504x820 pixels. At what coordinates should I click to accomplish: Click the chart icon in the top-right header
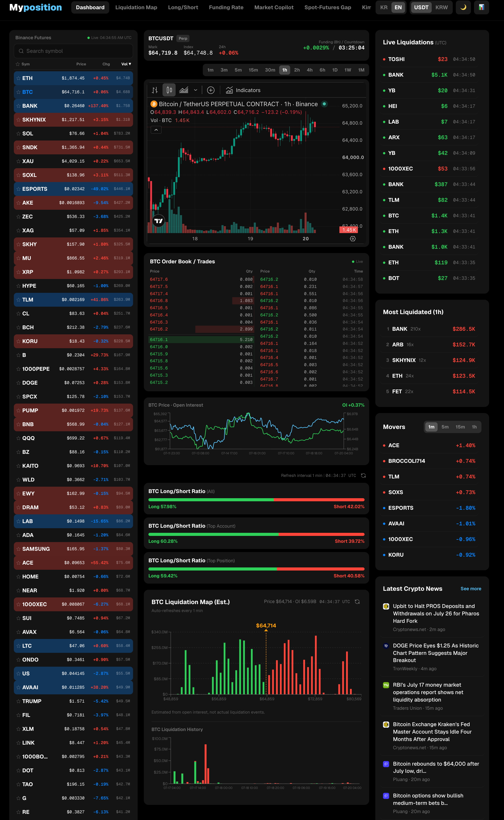click(x=481, y=7)
